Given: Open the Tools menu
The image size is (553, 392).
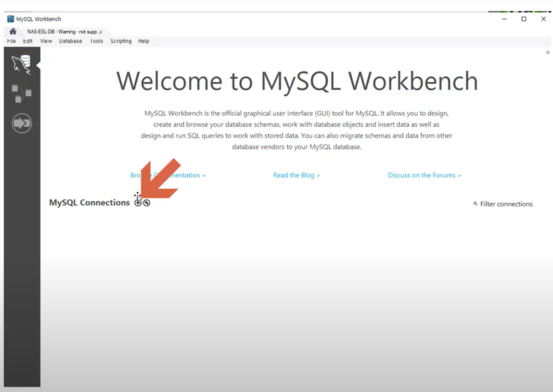Looking at the screenshot, I should coord(96,41).
